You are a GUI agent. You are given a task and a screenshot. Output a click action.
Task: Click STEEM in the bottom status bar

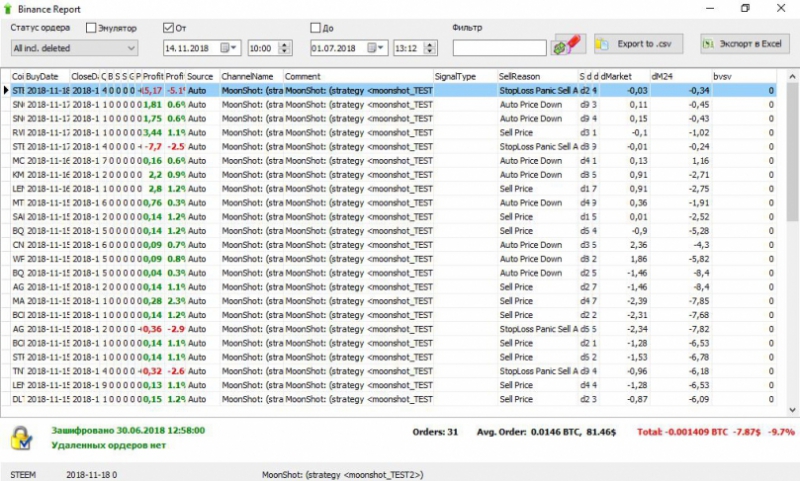coord(23,475)
